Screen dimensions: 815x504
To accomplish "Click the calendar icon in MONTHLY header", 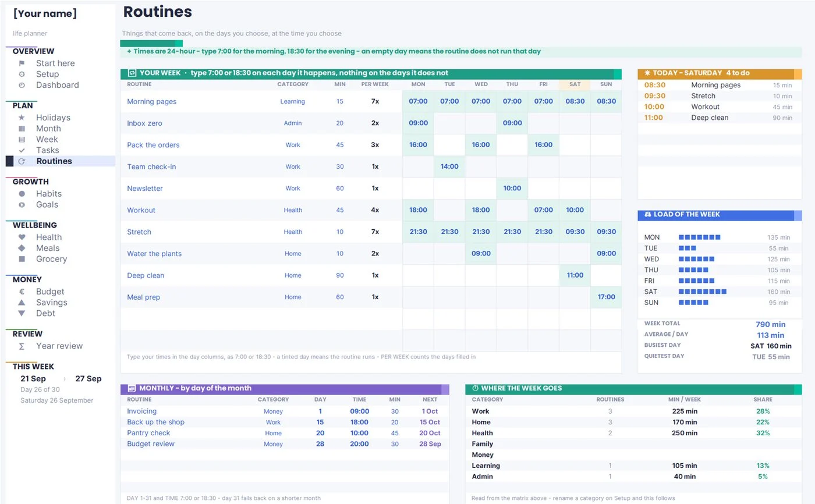I will [x=132, y=388].
